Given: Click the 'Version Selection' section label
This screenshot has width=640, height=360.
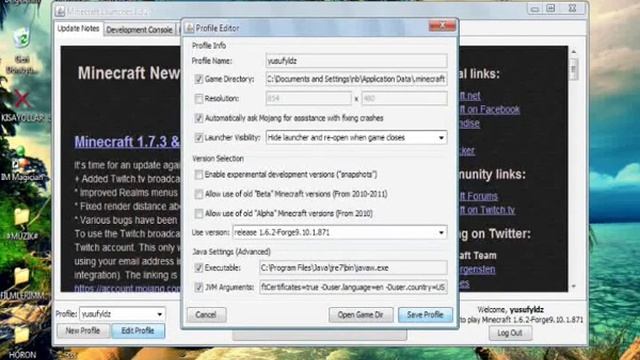Looking at the screenshot, I should click(x=218, y=158).
